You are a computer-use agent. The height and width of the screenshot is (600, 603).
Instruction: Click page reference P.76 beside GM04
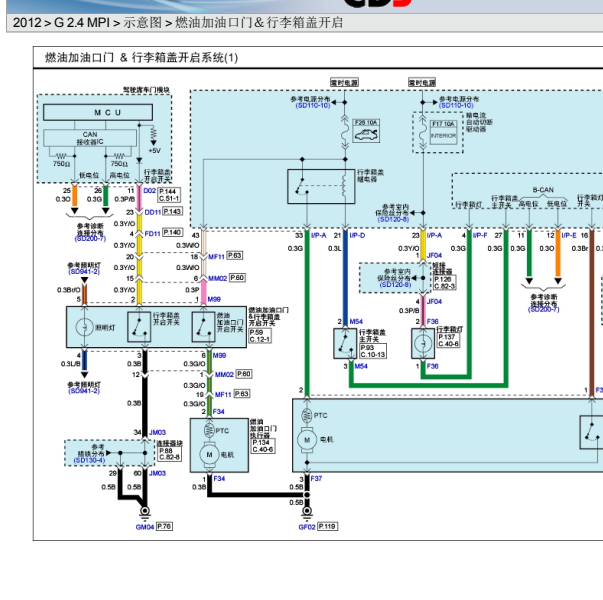click(164, 527)
